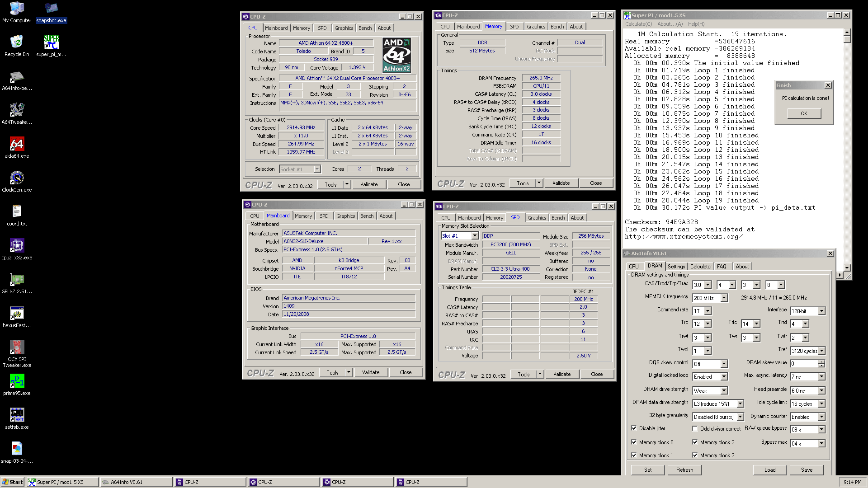The width and height of the screenshot is (868, 488).
Task: Click the Set button in A64Info
Action: pos(648,470)
